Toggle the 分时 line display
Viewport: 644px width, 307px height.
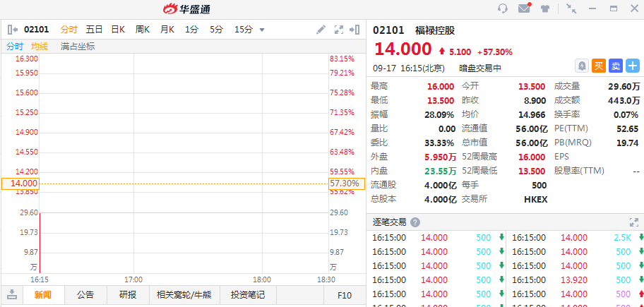[15, 47]
